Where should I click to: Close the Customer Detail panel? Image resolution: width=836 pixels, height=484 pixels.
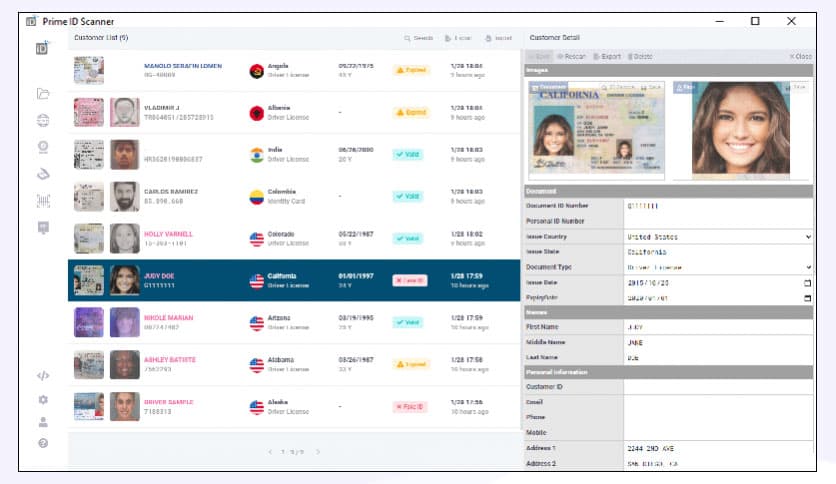point(800,57)
